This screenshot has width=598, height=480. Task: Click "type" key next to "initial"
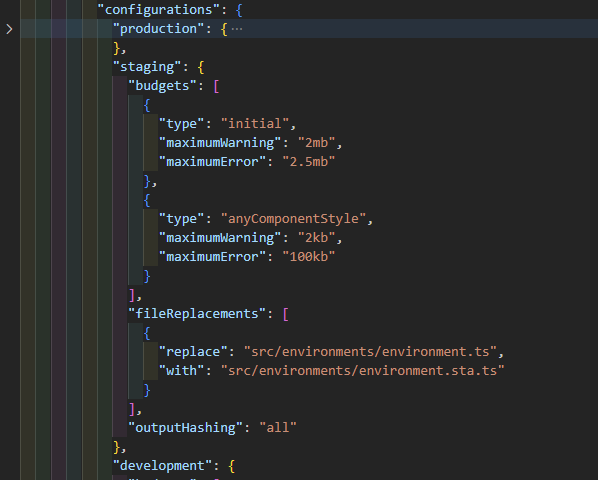tap(182, 124)
